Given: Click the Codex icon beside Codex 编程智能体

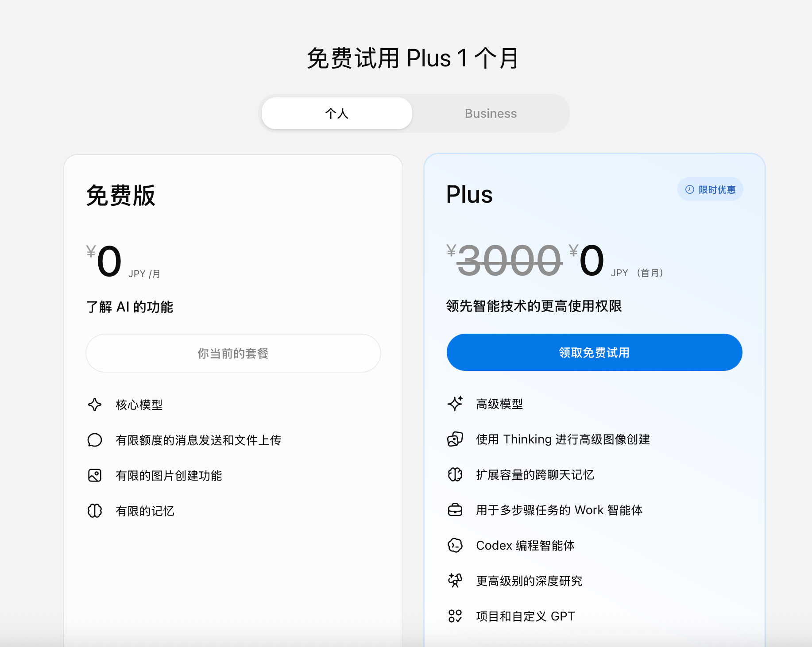Looking at the screenshot, I should click(455, 545).
